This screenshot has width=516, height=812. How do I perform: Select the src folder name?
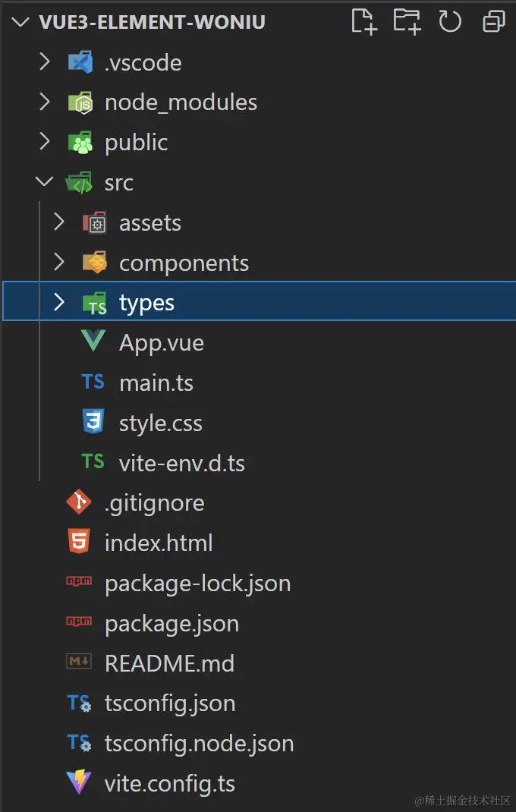(x=118, y=184)
